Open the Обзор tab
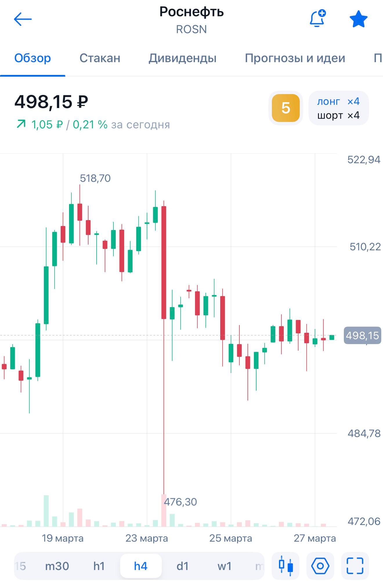Screen dimensions: 383x588 (x=32, y=58)
